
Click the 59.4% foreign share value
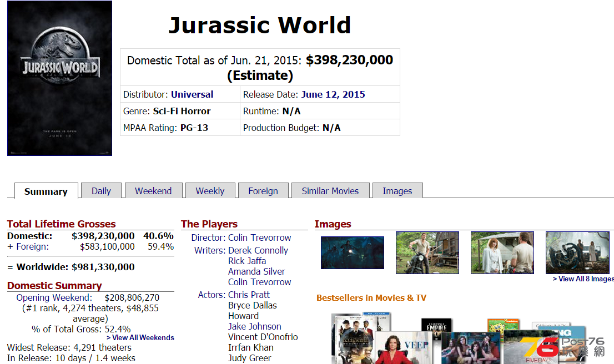click(161, 246)
